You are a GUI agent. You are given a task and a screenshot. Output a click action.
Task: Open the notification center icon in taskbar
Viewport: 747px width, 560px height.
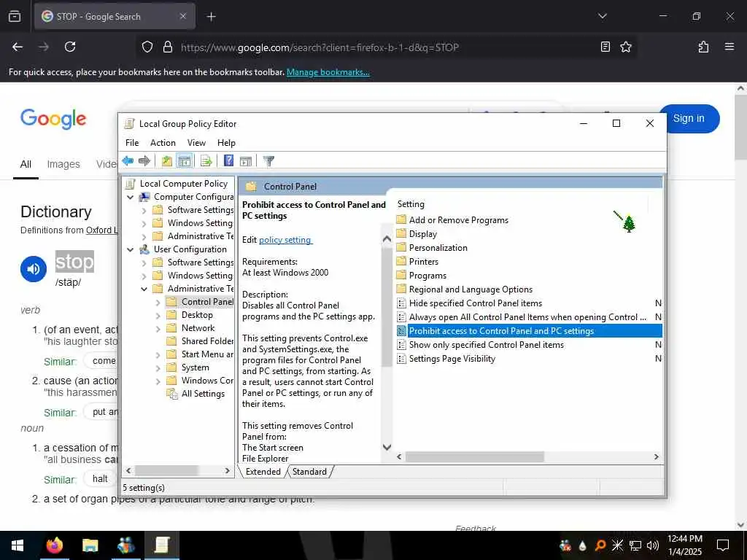pos(723,545)
